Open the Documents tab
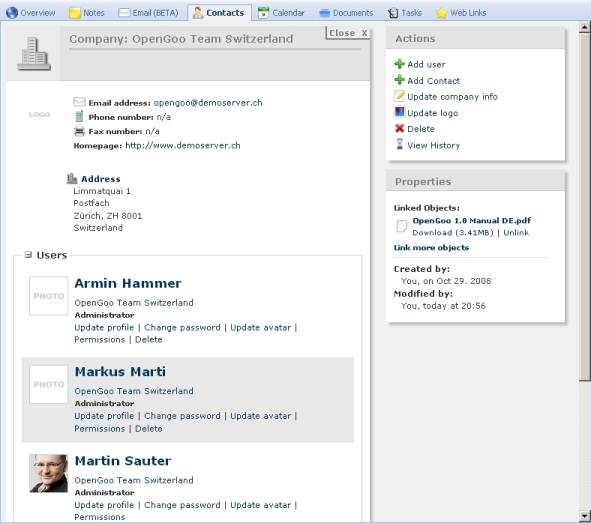Image resolution: width=591 pixels, height=523 pixels. [346, 13]
